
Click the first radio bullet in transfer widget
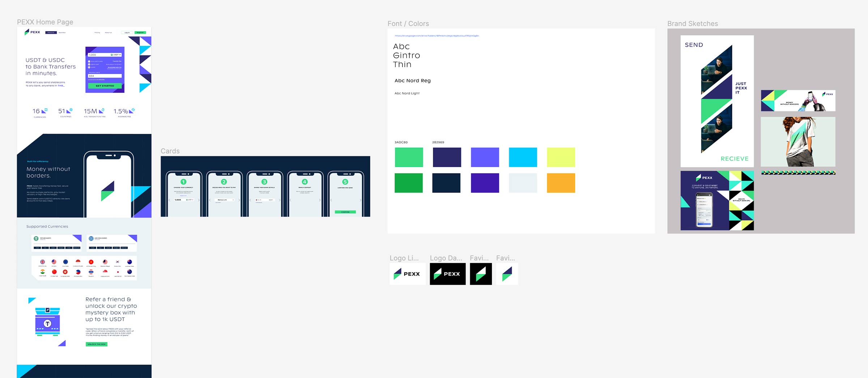click(x=89, y=61)
